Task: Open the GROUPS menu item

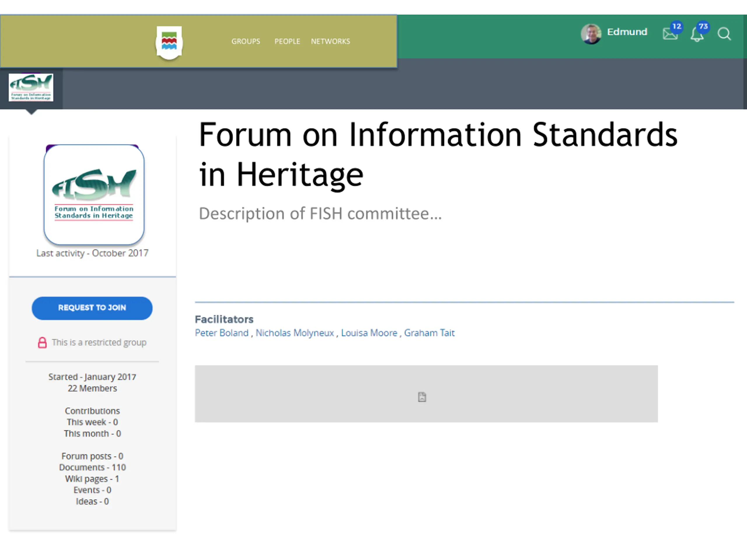Action: [x=246, y=41]
